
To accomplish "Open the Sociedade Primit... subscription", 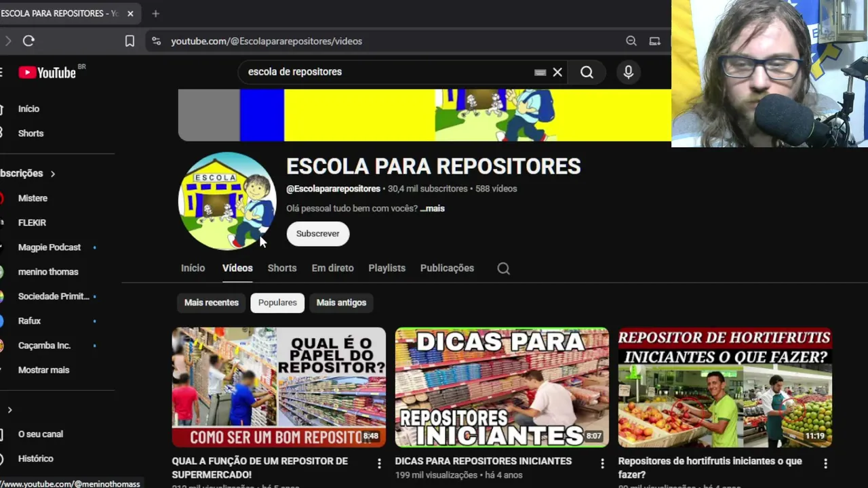I will (x=54, y=296).
